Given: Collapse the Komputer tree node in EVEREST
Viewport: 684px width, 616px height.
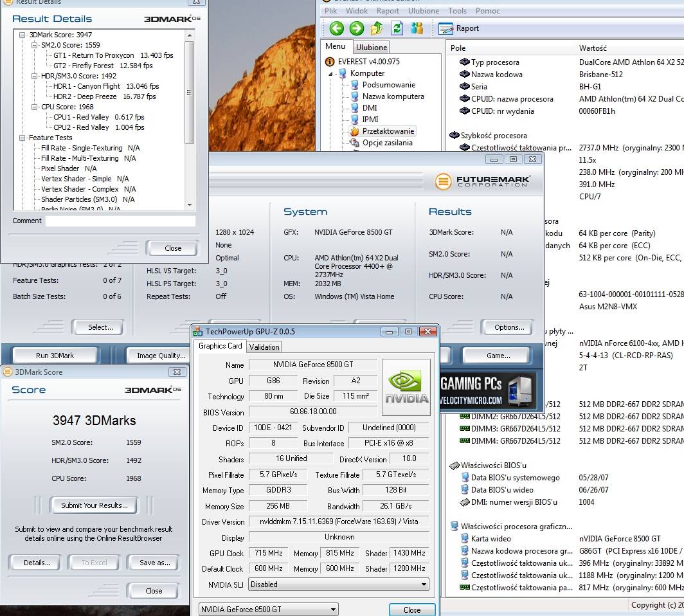Looking at the screenshot, I should [330, 74].
